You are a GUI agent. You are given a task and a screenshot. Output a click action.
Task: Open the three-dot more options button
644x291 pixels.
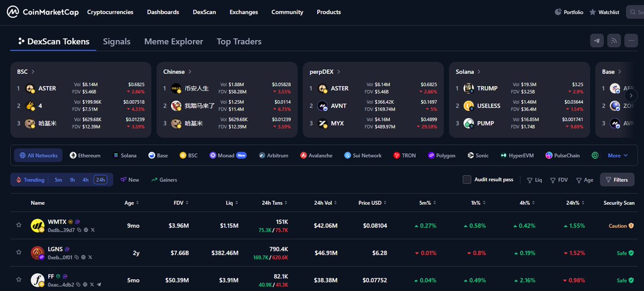631,41
